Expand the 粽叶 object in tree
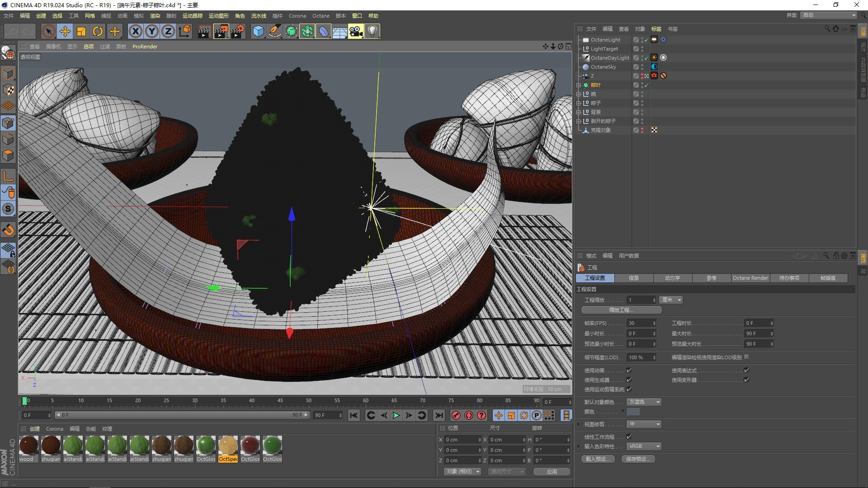The width and height of the screenshot is (868, 488). [579, 85]
